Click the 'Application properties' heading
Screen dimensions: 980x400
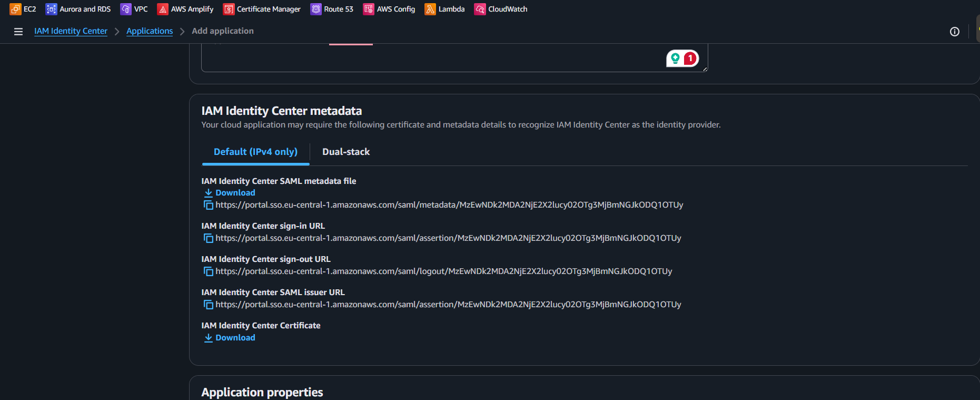[262, 392]
